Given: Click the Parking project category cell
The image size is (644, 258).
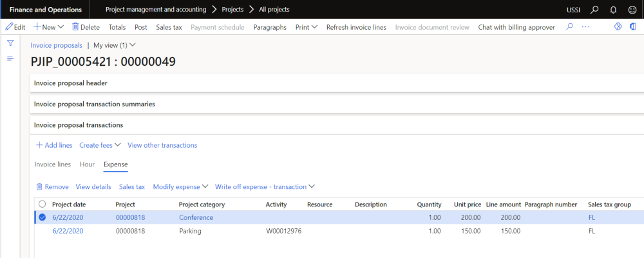Looking at the screenshot, I should (190, 231).
